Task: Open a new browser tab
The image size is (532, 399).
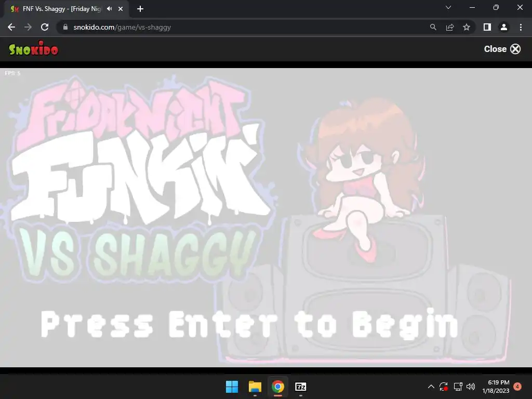Action: coord(140,9)
